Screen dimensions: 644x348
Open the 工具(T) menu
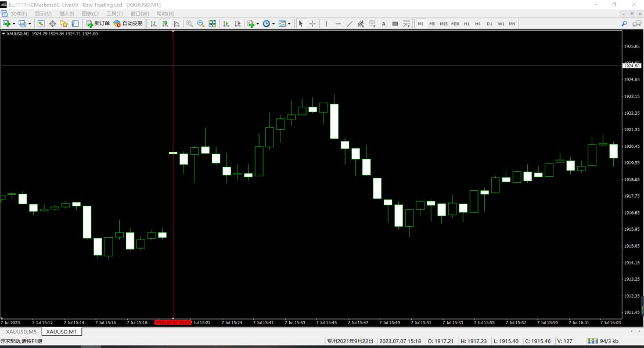pyautogui.click(x=114, y=13)
